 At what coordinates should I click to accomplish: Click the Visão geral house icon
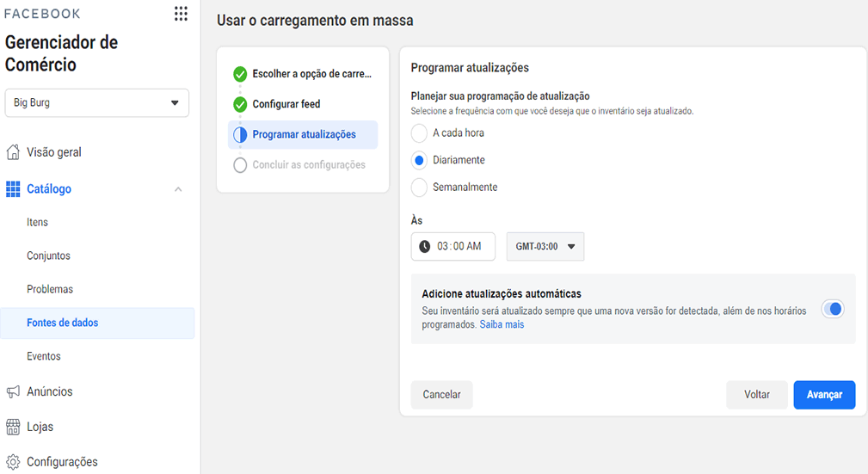(13, 152)
